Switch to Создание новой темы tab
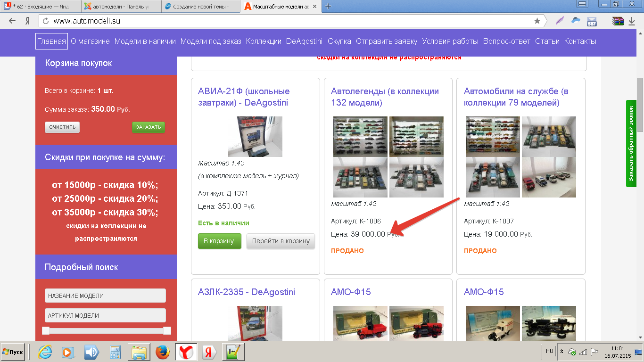The height and width of the screenshot is (362, 644). click(x=201, y=7)
